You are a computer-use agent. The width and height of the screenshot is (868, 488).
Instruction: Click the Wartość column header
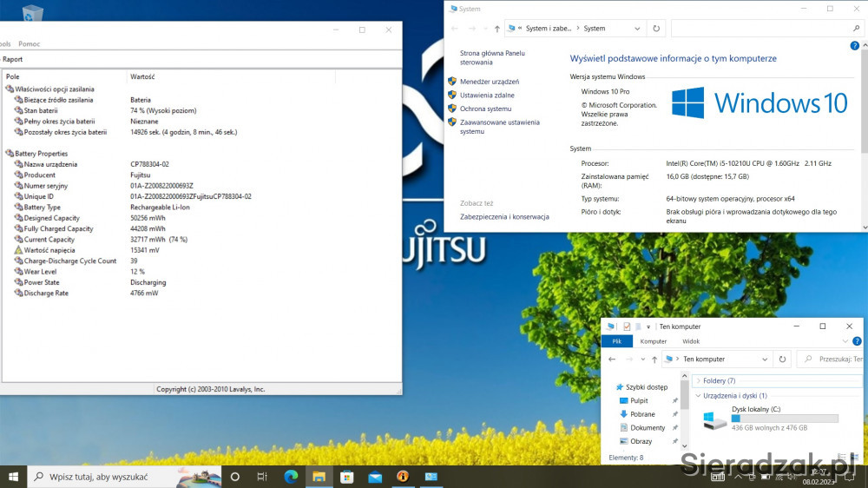pos(231,76)
